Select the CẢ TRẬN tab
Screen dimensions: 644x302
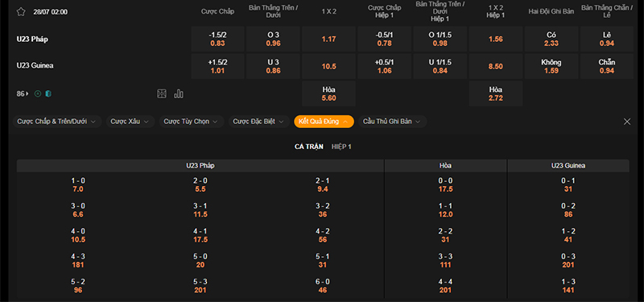click(309, 147)
